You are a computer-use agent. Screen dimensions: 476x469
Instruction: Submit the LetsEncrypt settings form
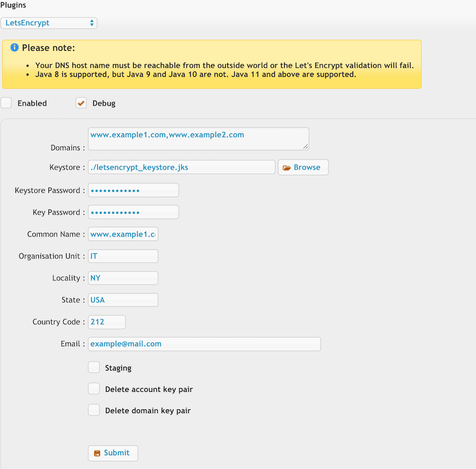pos(113,453)
